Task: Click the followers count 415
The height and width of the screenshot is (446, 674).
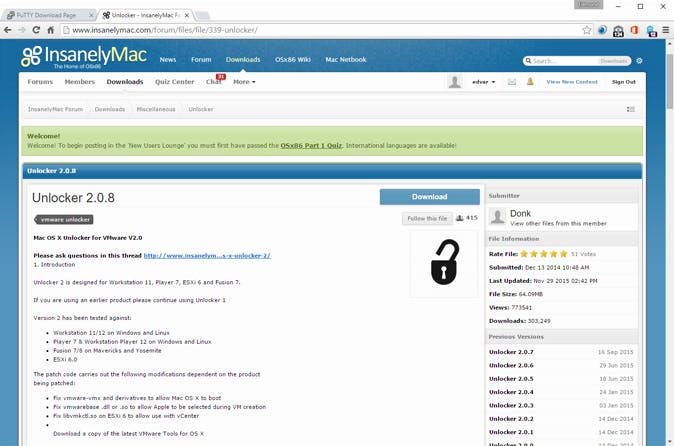Action: coord(467,217)
